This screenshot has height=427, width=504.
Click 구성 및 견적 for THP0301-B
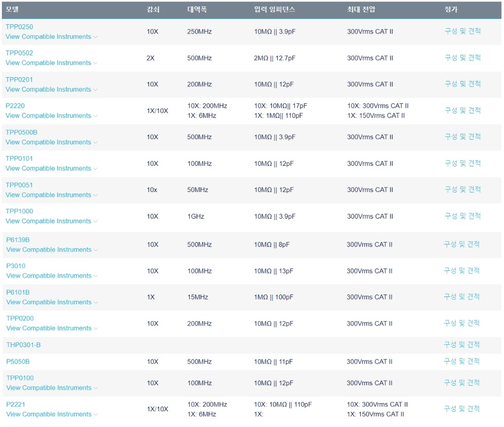(462, 345)
